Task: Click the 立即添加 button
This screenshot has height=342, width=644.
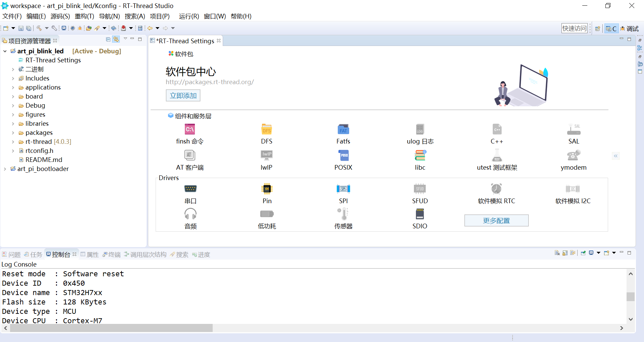Action: [183, 96]
